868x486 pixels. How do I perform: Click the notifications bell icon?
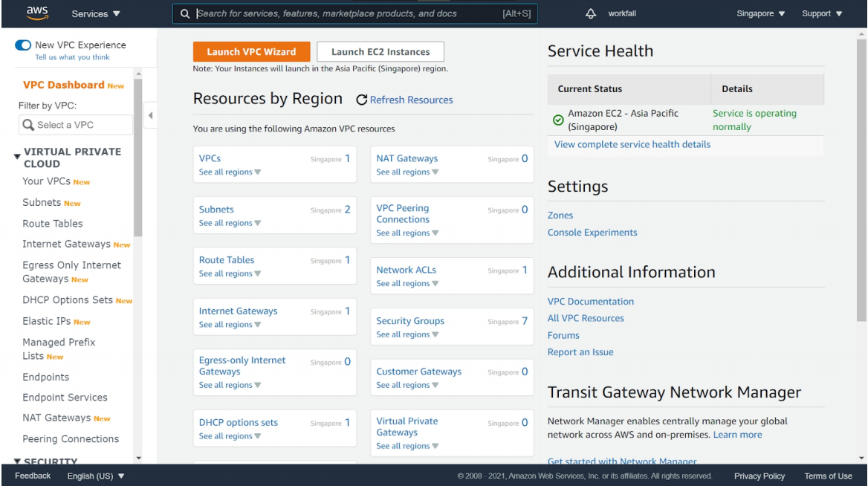click(x=592, y=13)
